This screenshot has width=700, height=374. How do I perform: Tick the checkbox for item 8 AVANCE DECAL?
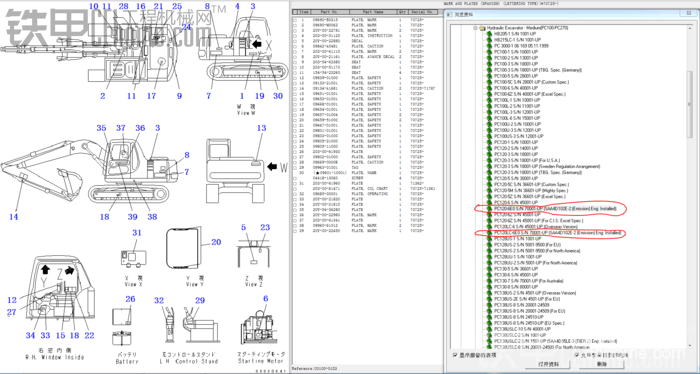(295, 57)
